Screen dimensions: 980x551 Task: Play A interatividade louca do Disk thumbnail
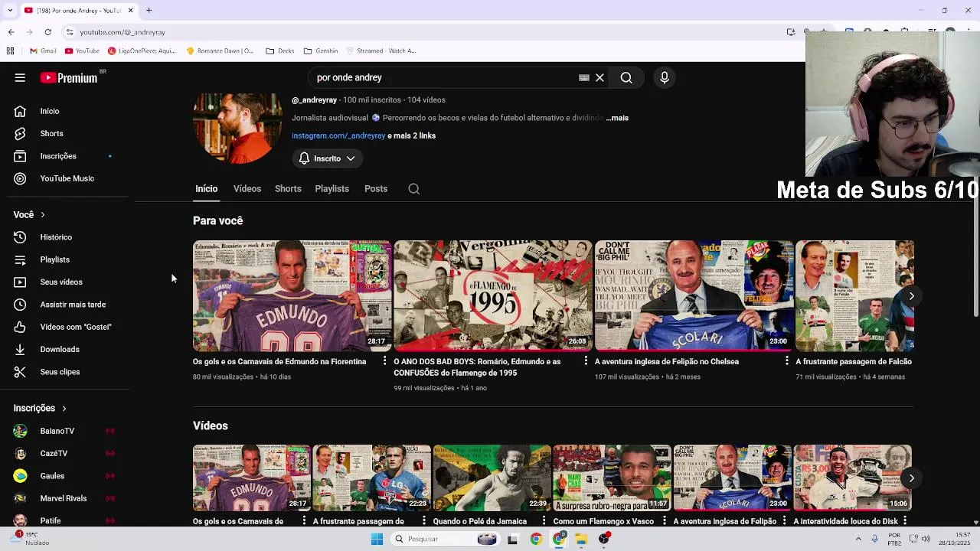coord(852,478)
